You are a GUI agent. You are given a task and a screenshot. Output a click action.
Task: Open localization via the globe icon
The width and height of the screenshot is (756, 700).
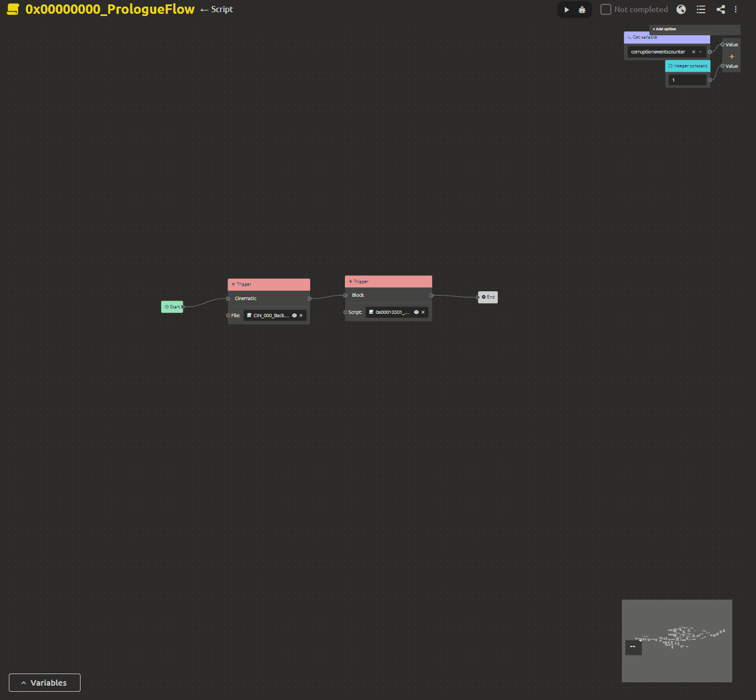682,9
